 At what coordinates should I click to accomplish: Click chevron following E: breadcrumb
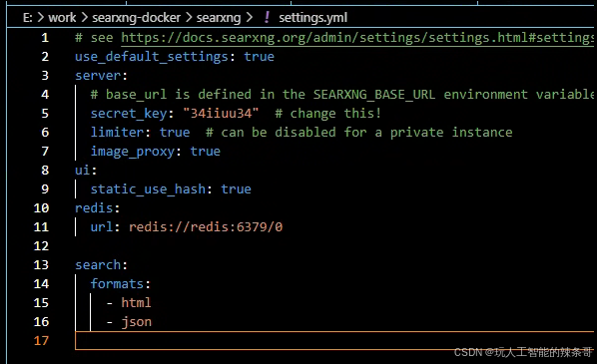coord(41,18)
